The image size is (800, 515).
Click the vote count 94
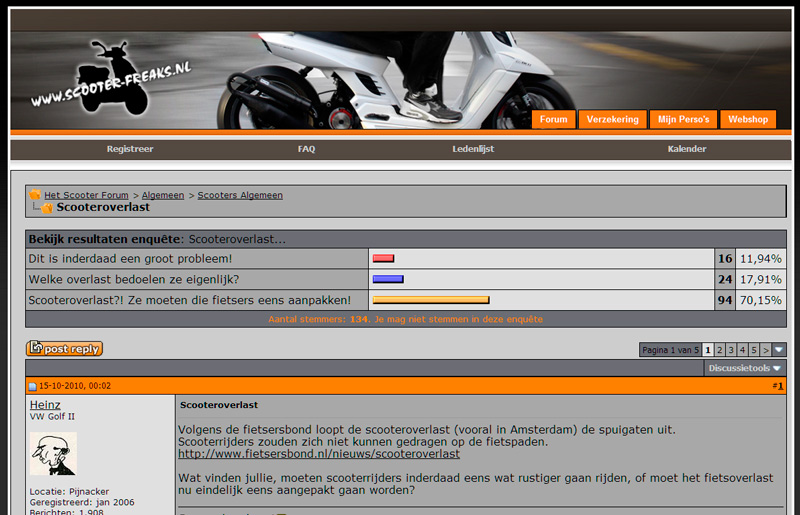point(725,300)
